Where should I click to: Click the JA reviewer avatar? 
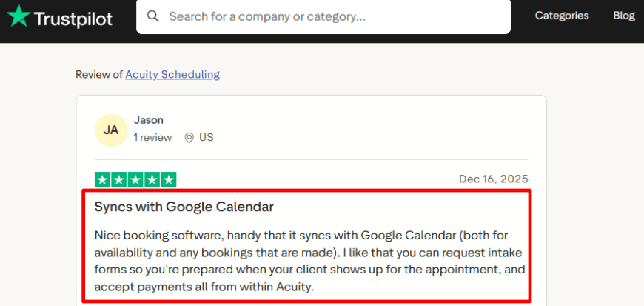(x=111, y=130)
